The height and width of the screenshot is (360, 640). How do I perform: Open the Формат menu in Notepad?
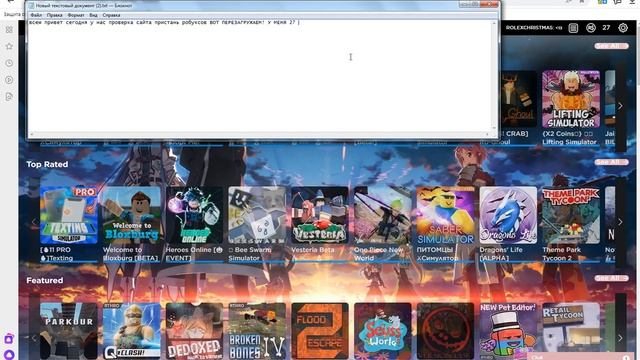click(76, 15)
